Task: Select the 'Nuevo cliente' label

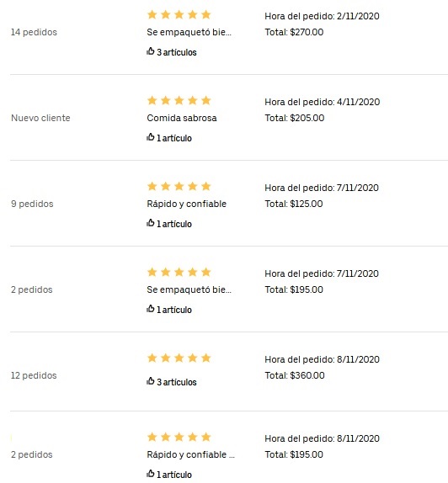Action: (x=40, y=118)
